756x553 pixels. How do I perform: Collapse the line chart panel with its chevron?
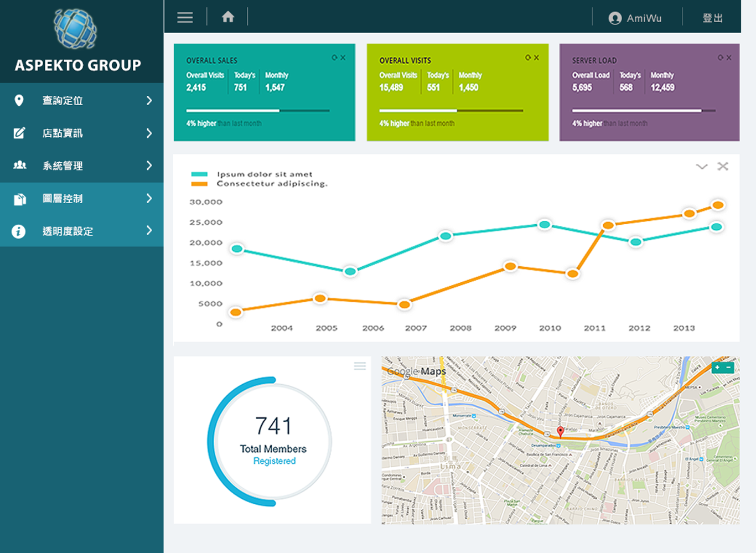click(702, 167)
